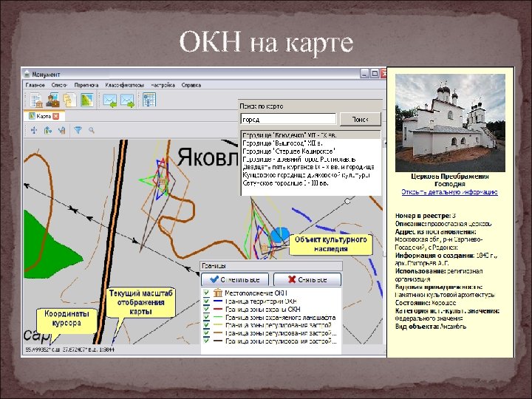Image resolution: width=532 pixels, height=399 pixels.
Task: Select Городище - древний город Ростиславль result
Action: coord(311,159)
